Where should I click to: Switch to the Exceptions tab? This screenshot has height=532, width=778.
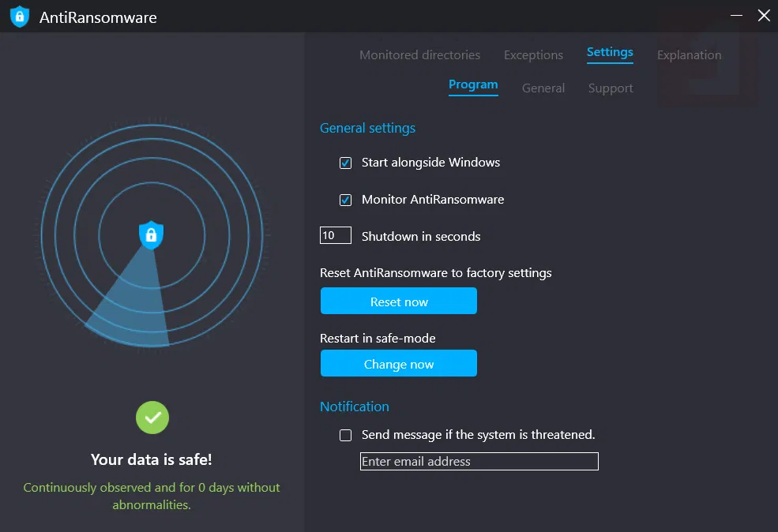533,55
